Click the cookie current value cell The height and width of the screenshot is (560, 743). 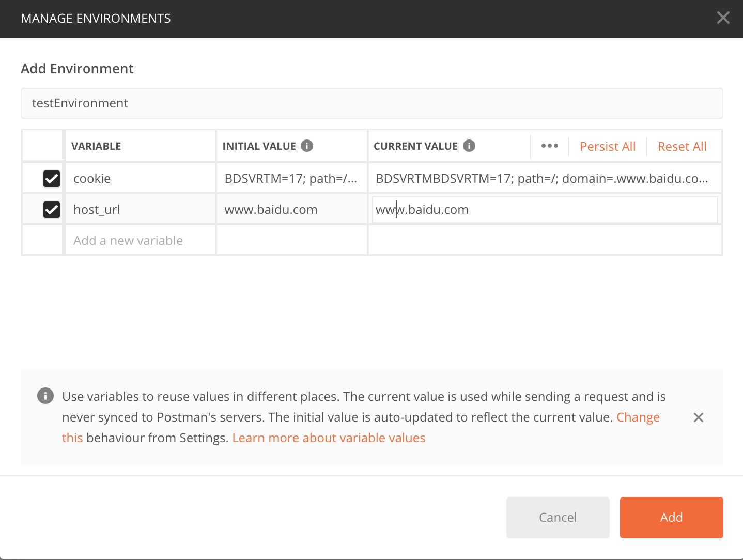(x=545, y=179)
